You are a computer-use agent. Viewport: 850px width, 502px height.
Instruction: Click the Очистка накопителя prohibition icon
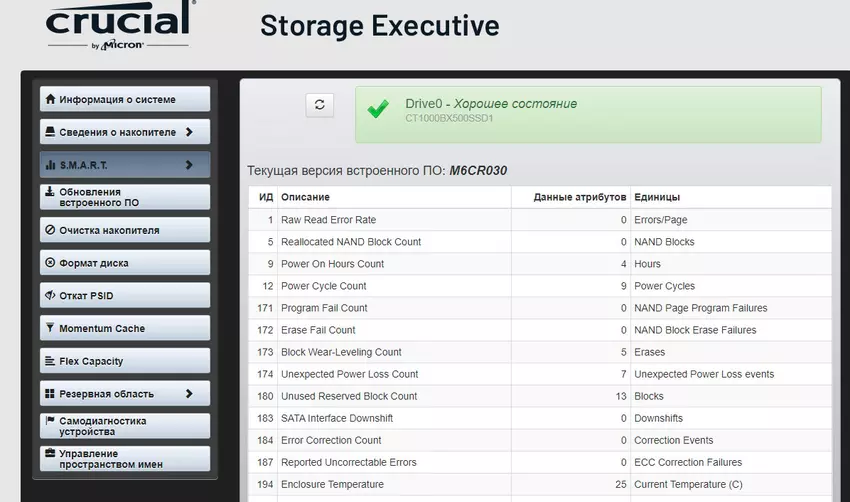point(50,230)
